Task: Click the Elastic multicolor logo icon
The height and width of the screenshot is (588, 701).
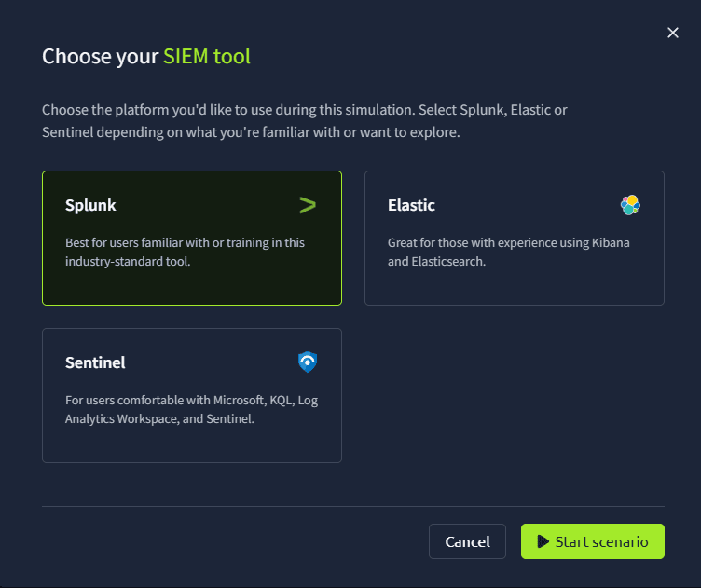Action: (630, 205)
